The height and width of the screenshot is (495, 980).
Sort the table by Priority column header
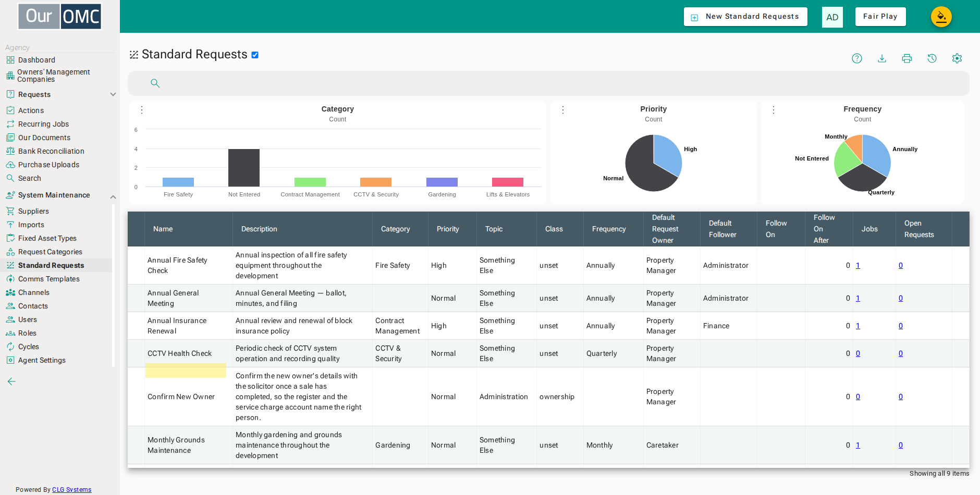tap(448, 229)
